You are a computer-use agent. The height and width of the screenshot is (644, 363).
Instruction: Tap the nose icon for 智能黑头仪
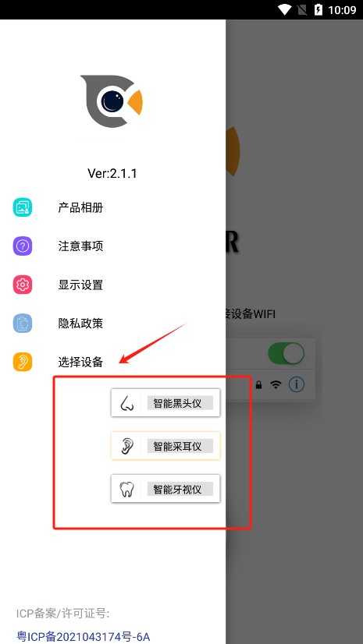[126, 403]
